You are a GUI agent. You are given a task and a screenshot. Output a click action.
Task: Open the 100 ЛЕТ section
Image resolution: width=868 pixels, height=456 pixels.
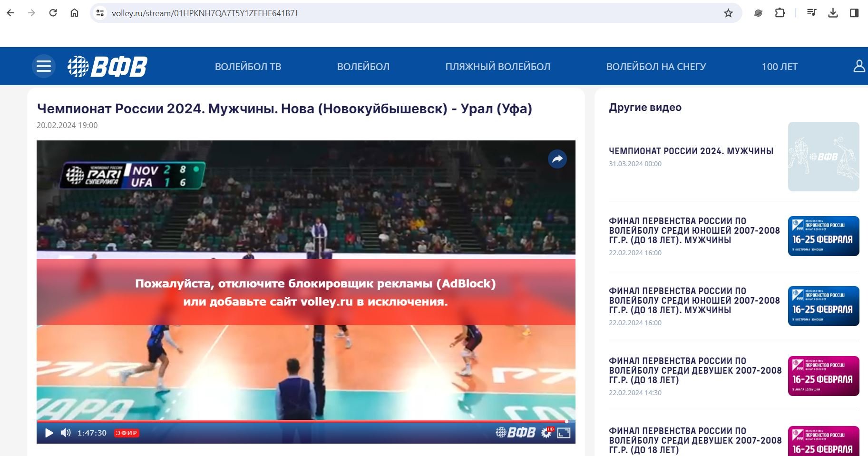(x=780, y=66)
